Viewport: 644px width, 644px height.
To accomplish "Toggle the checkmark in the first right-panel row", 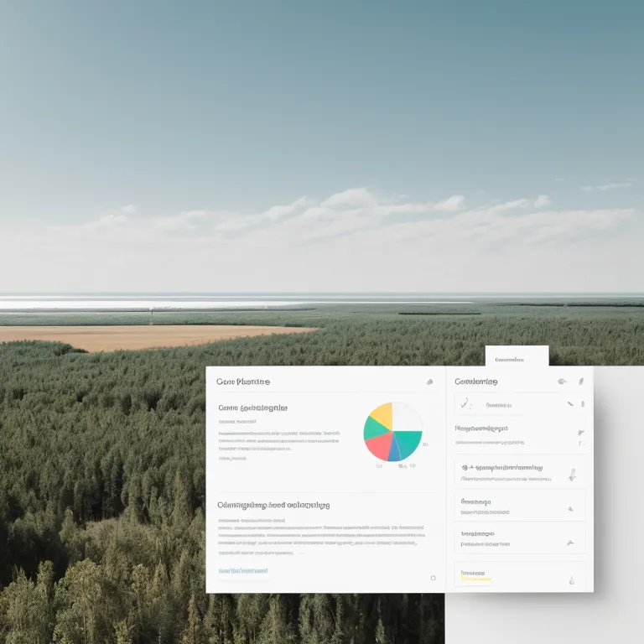I will coord(465,404).
